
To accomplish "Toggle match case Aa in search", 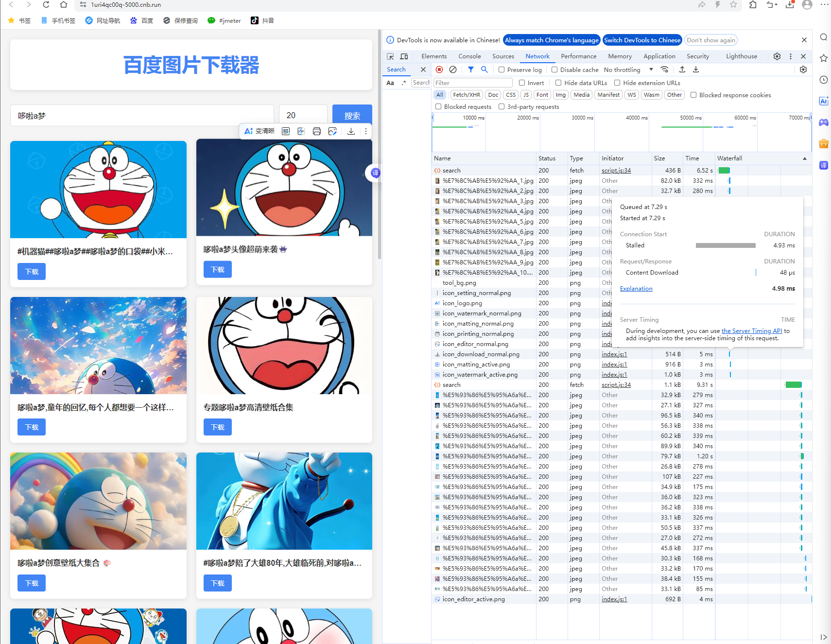I will click(x=390, y=83).
